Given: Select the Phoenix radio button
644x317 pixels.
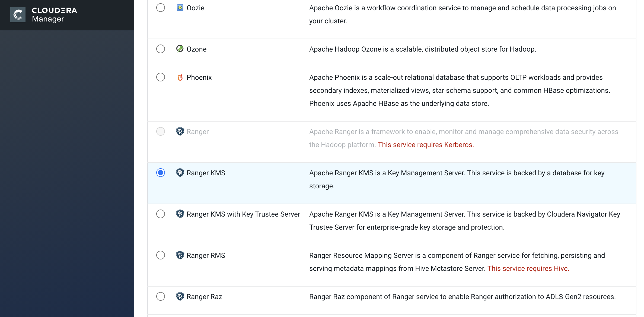Looking at the screenshot, I should (161, 77).
